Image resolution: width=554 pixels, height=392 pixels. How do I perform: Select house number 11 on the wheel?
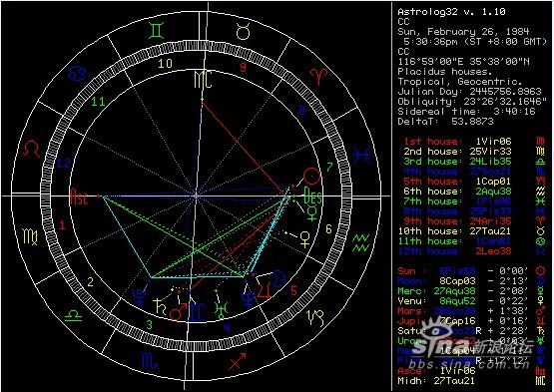point(98,102)
